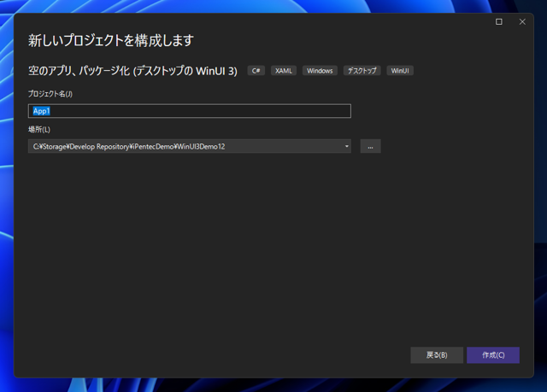Click the C# language tag
Screen dimensions: 547x392
click(x=256, y=71)
